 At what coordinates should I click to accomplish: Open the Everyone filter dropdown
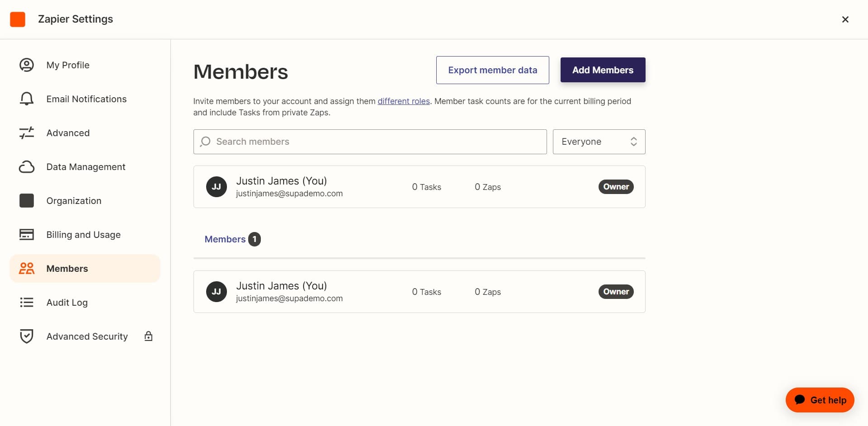point(599,142)
